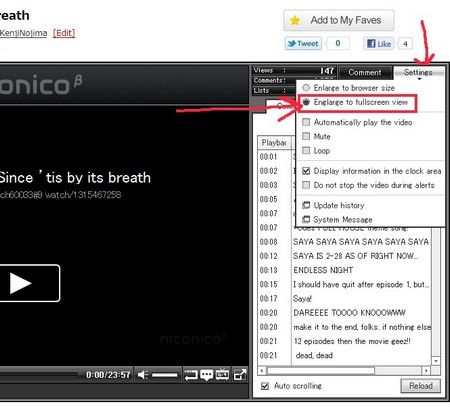450x407 pixels.
Task: Click the [Edit] link
Action: pyautogui.click(x=64, y=33)
